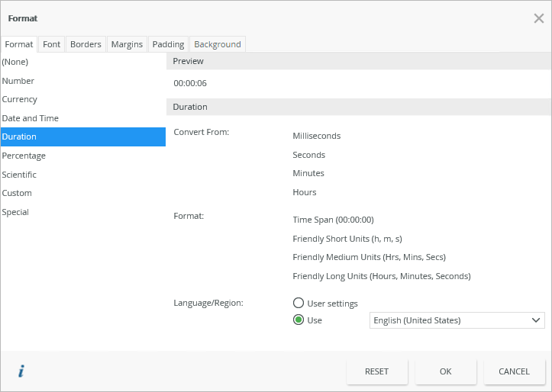This screenshot has width=552, height=392.
Task: Go to the Margins tab
Action: click(x=127, y=44)
